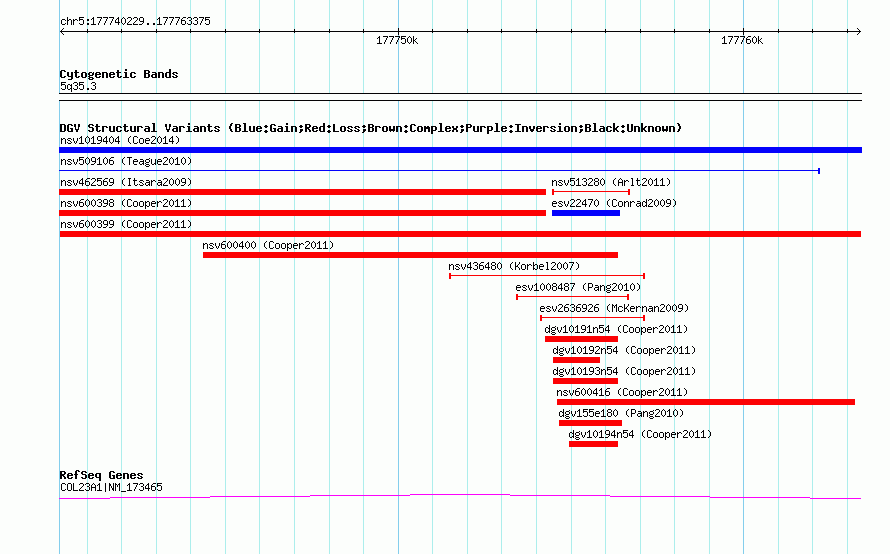Open the nsv600400 (Cooper2011) label
Screen dimensions: 890x554
point(268,245)
